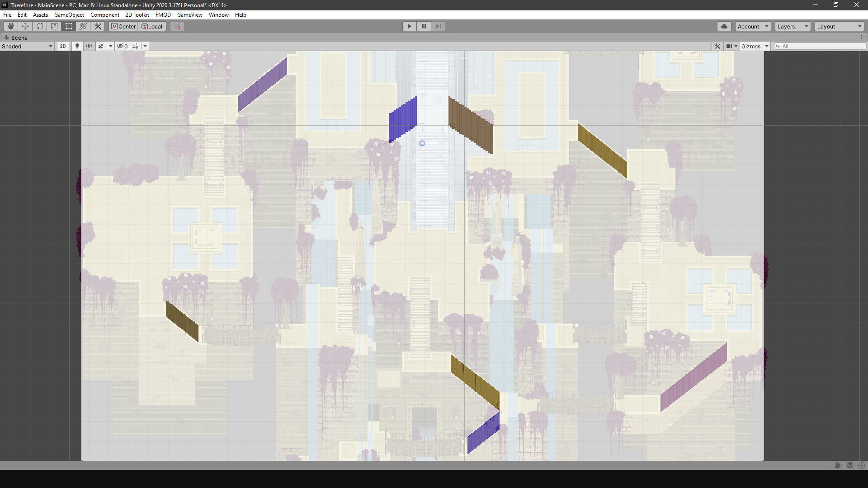This screenshot has height=488, width=868.
Task: Select the Rotate tool
Action: 40,26
